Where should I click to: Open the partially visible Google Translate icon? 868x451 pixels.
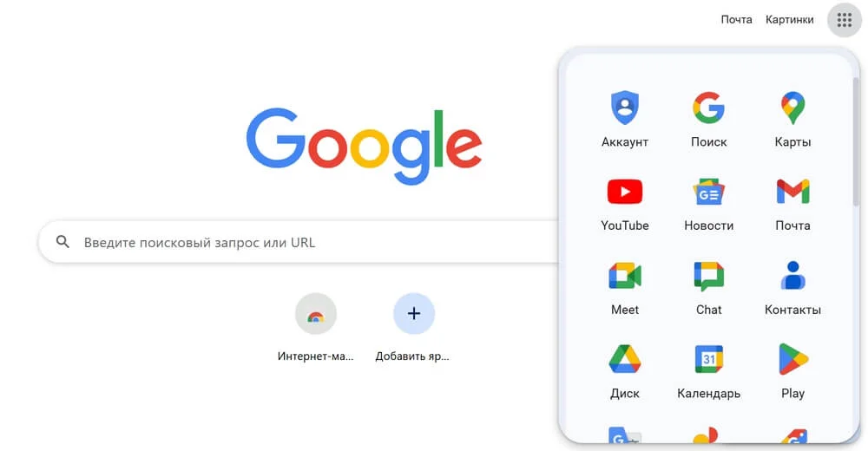pos(624,435)
